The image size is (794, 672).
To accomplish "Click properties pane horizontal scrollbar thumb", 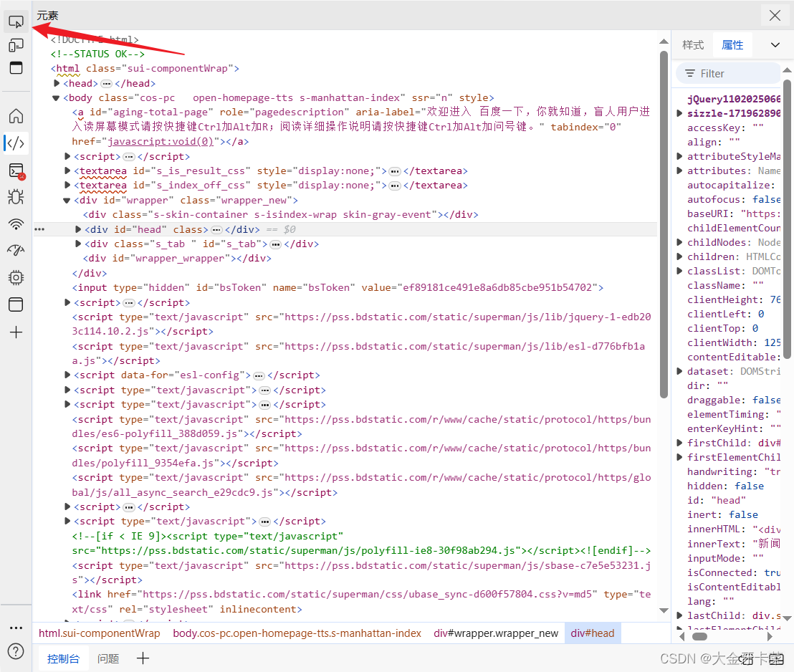I will [x=700, y=637].
